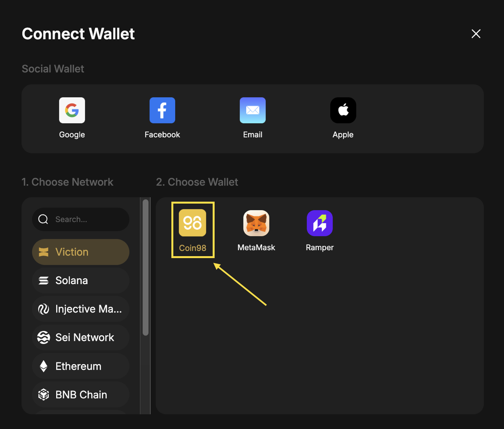Sign in with the Apple icon
This screenshot has width=504, height=429.
pyautogui.click(x=343, y=110)
